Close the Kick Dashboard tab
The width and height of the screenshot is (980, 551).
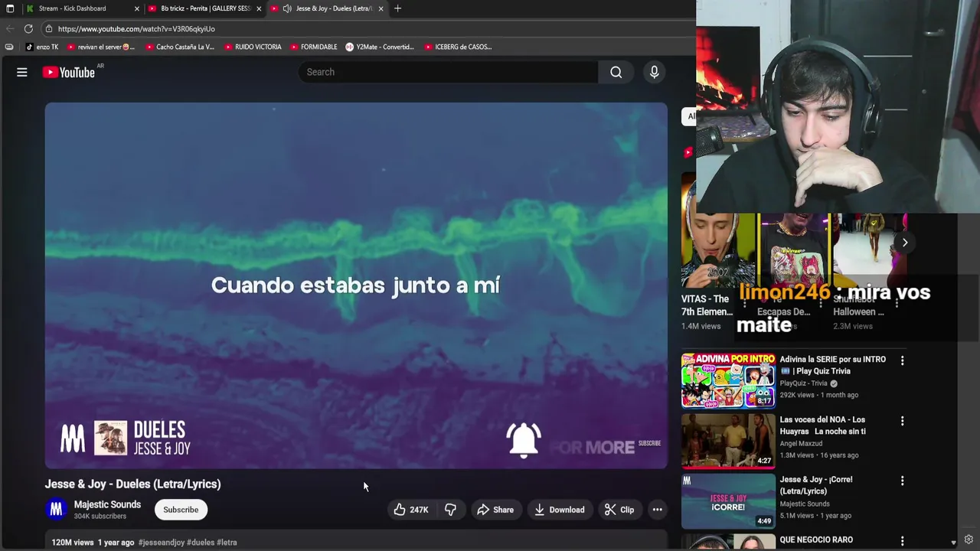coord(137,8)
